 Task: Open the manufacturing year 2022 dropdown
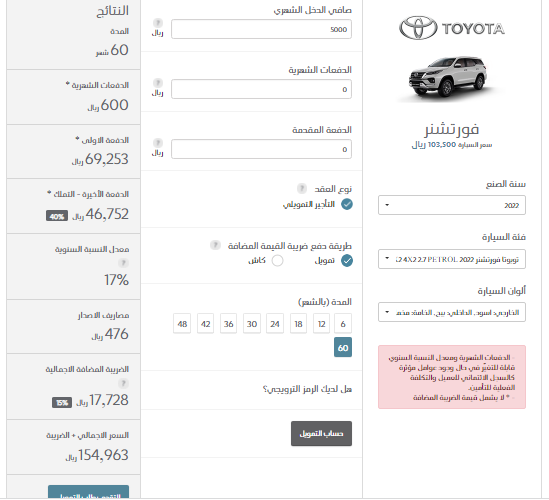coord(452,205)
